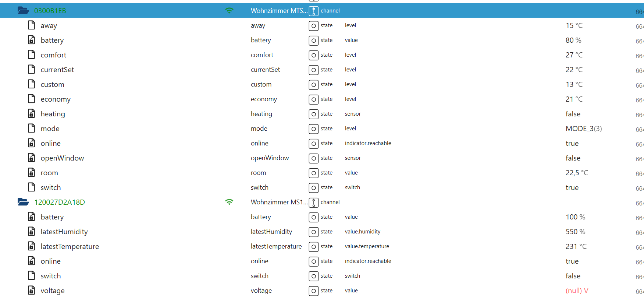644x299 pixels.
Task: Click state icon in the voltage row
Action: [313, 291]
